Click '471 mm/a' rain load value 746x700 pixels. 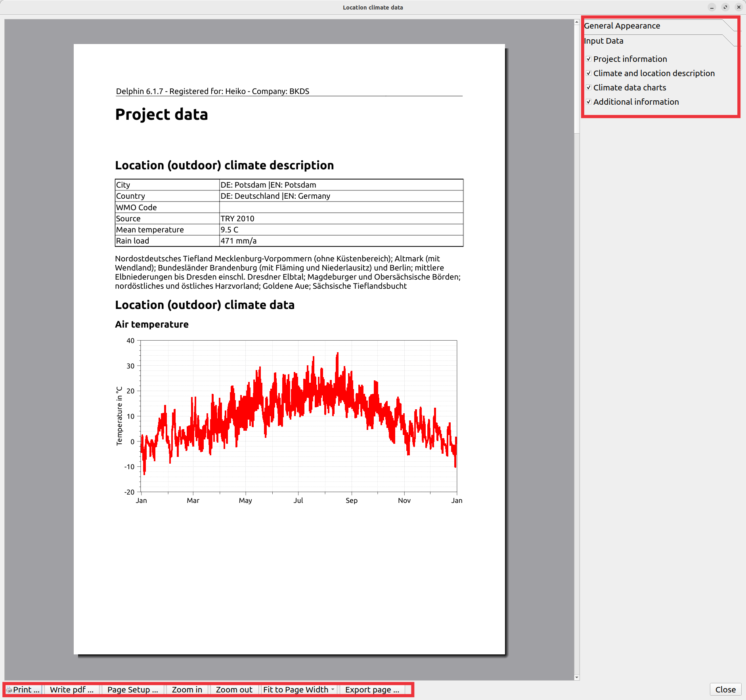(x=239, y=241)
